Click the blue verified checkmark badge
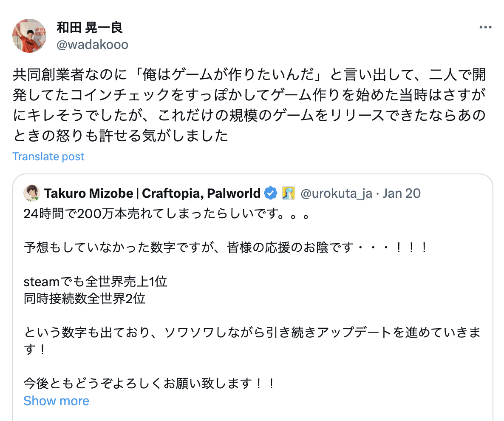 click(271, 193)
